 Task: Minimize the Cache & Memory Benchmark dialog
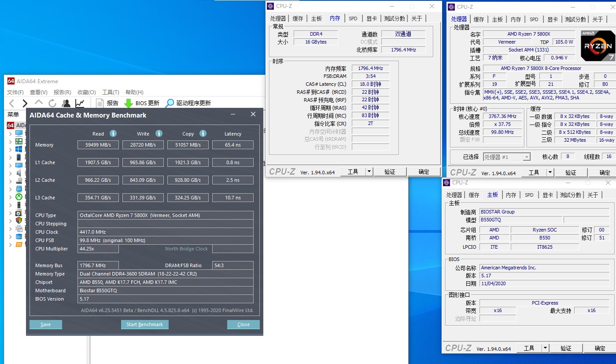233,114
